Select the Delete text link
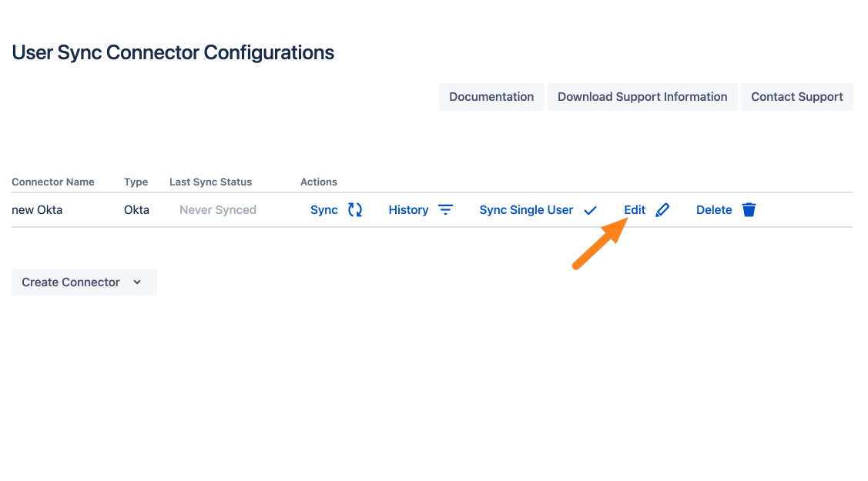 coord(714,210)
